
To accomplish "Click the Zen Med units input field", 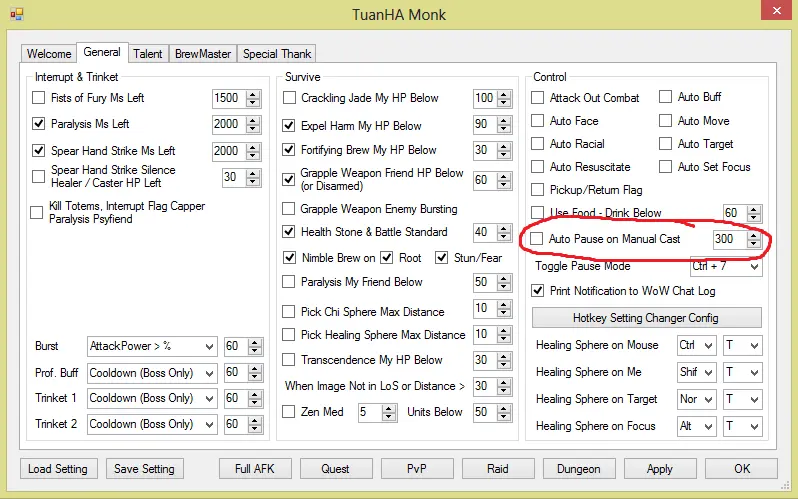I will coord(482,412).
